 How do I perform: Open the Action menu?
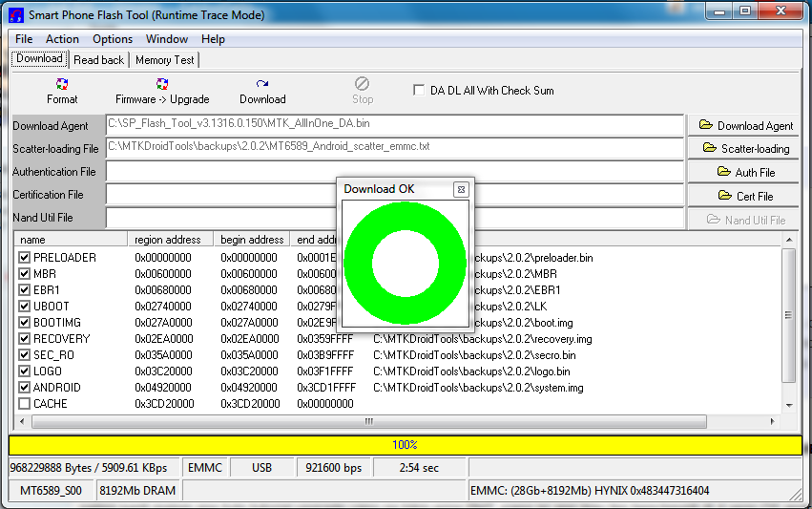coord(62,39)
